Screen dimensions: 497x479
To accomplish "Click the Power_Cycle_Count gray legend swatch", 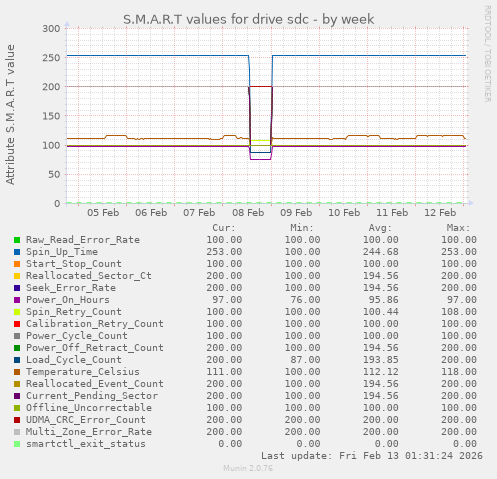I will pyautogui.click(x=17, y=336).
